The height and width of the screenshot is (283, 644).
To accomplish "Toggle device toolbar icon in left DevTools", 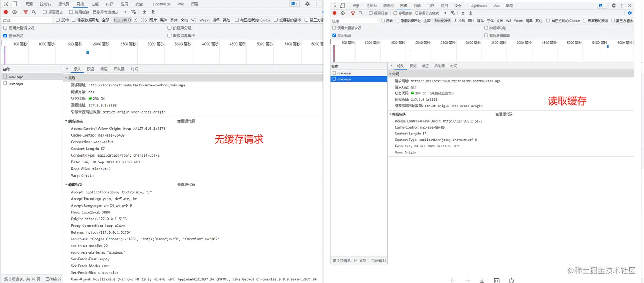I will tap(14, 4).
